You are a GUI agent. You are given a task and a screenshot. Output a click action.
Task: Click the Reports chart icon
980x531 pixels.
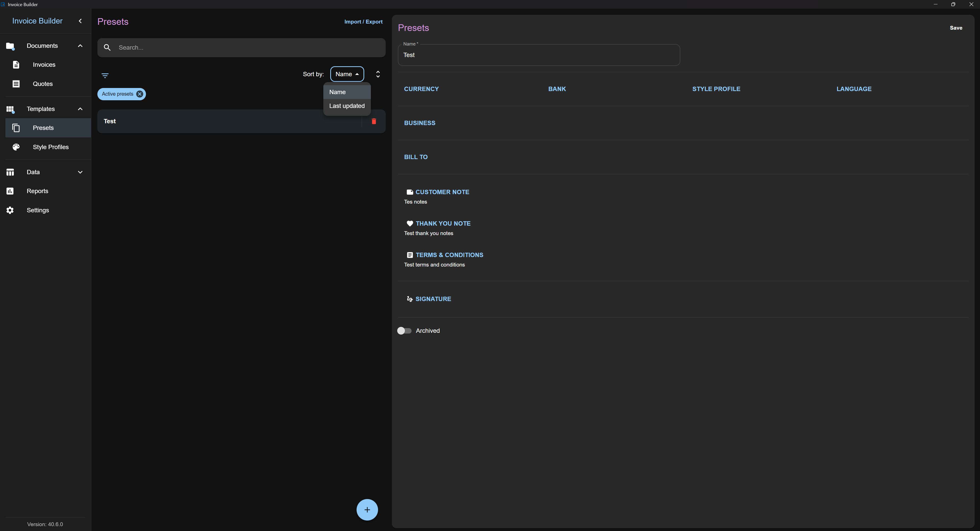(10, 191)
